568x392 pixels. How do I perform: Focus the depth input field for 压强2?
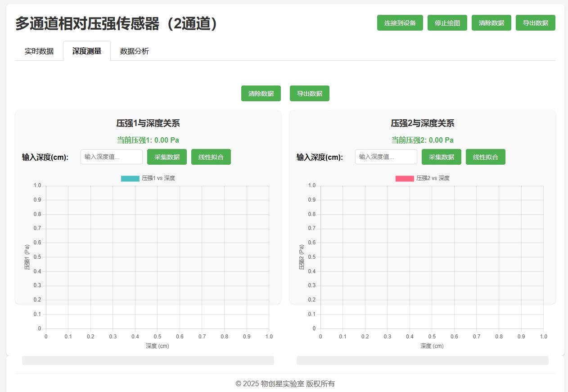(x=386, y=157)
